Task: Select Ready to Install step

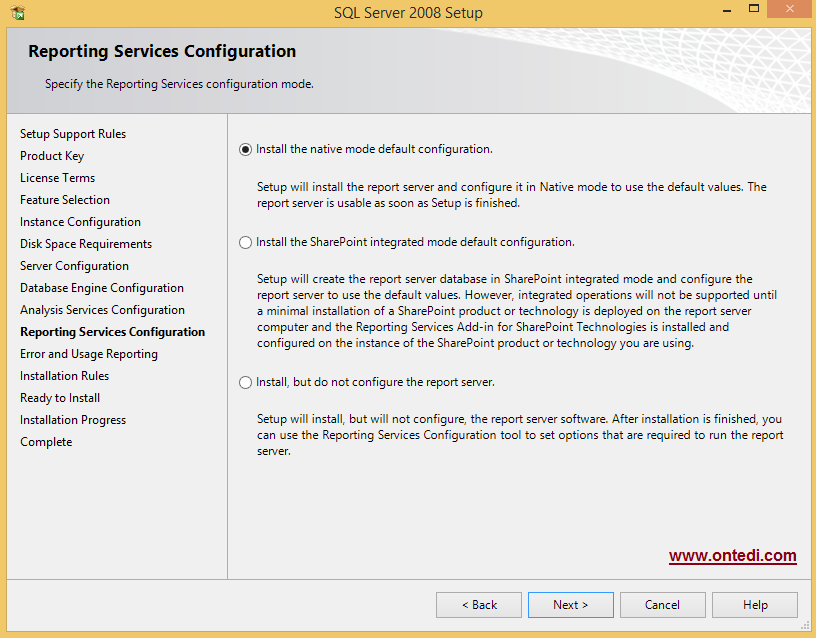Action: pos(60,398)
